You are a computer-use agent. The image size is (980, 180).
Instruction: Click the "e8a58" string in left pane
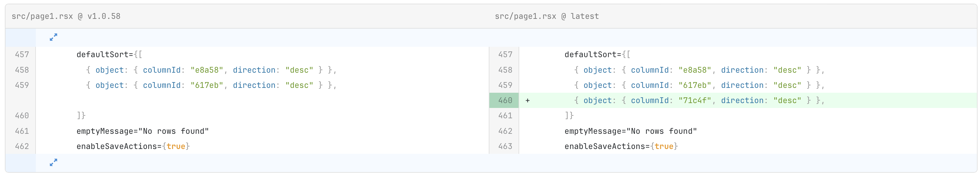(207, 70)
